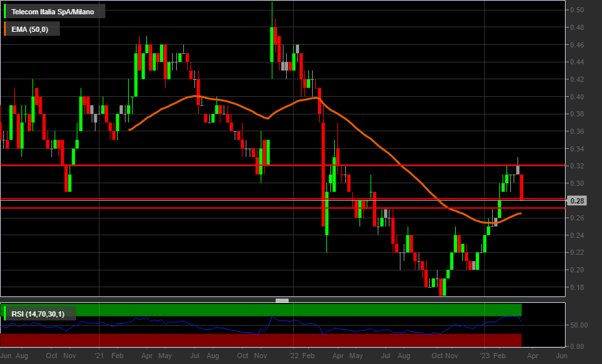602x364 pixels.
Task: Click the 0.36 price axis label
Action: point(577,131)
